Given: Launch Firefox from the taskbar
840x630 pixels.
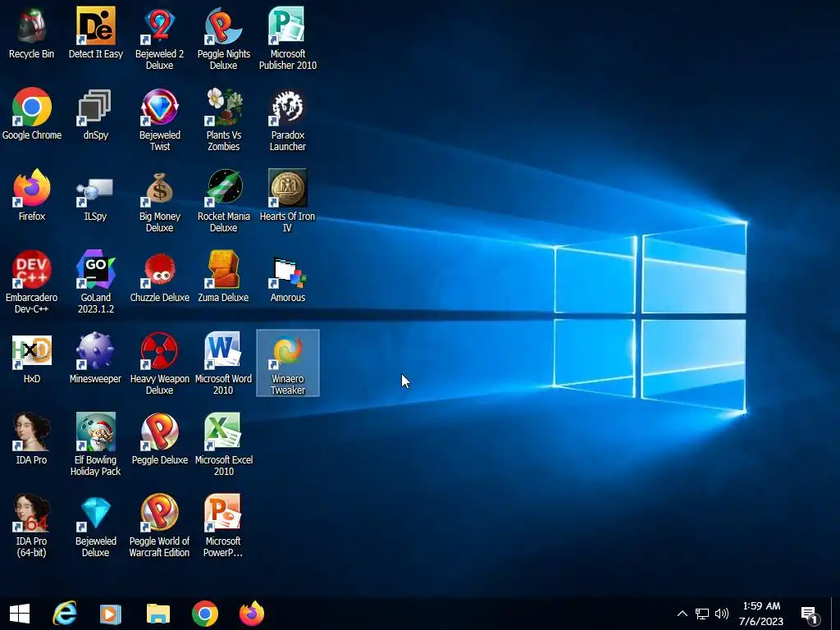Looking at the screenshot, I should 252,614.
